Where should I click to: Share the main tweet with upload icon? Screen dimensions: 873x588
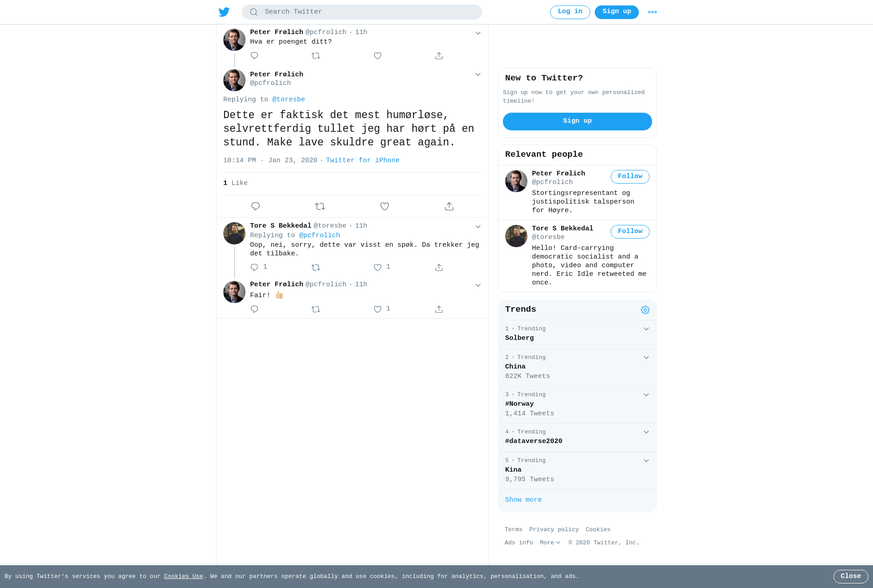click(x=449, y=206)
